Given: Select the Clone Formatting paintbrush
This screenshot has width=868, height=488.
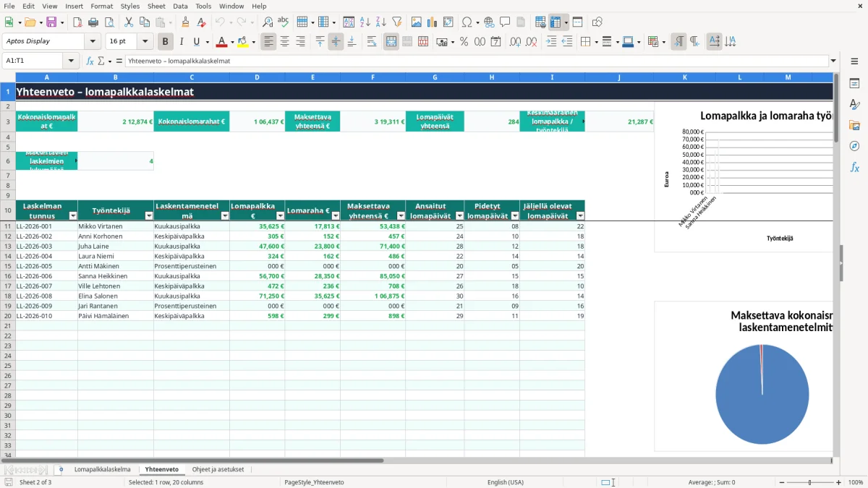Looking at the screenshot, I should pos(185,22).
